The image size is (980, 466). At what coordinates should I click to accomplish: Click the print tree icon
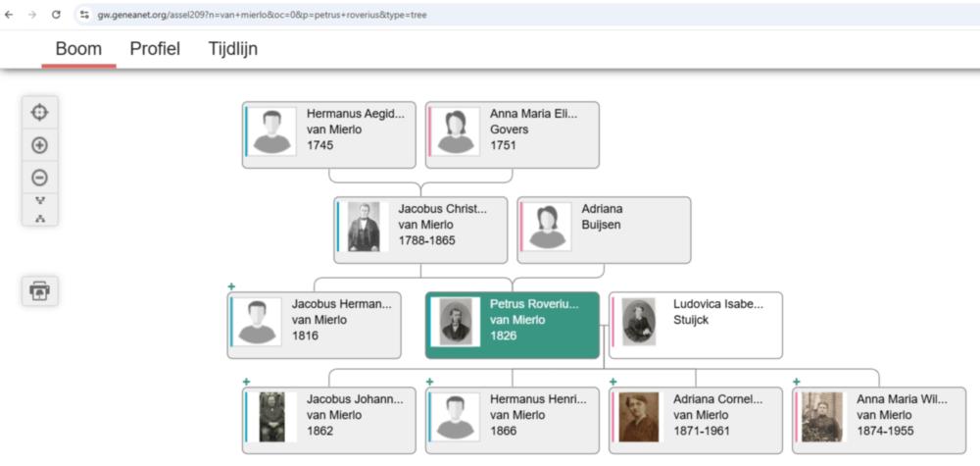pyautogui.click(x=39, y=290)
